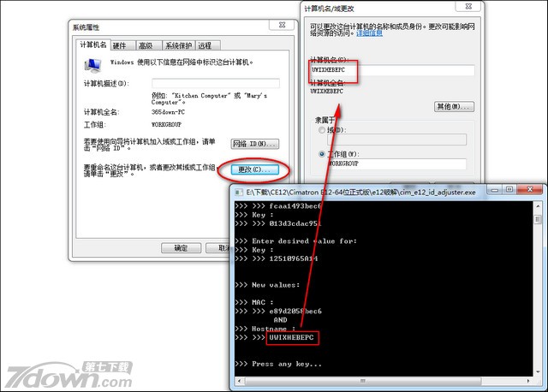Select the 计算机名 tab
This screenshot has height=392, width=548.
93,45
